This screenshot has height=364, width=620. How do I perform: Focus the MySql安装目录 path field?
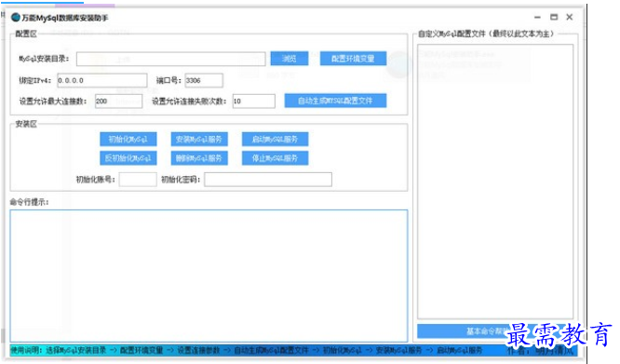point(170,59)
